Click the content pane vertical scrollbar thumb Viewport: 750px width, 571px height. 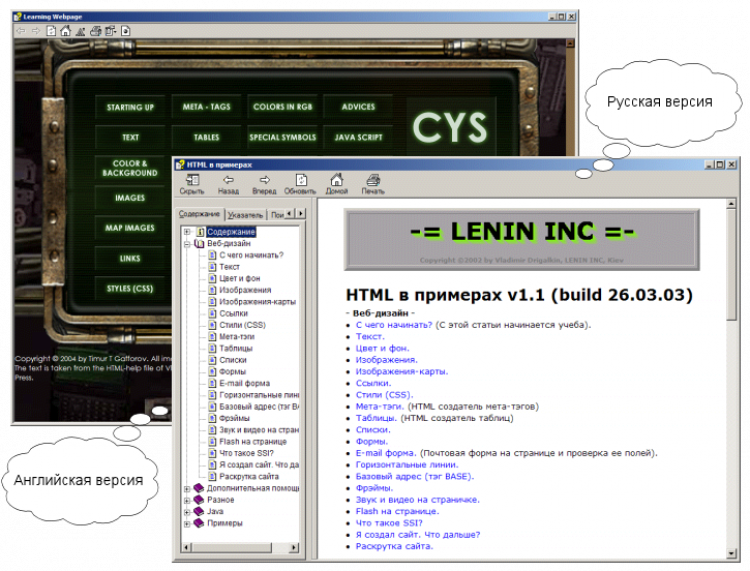731,265
